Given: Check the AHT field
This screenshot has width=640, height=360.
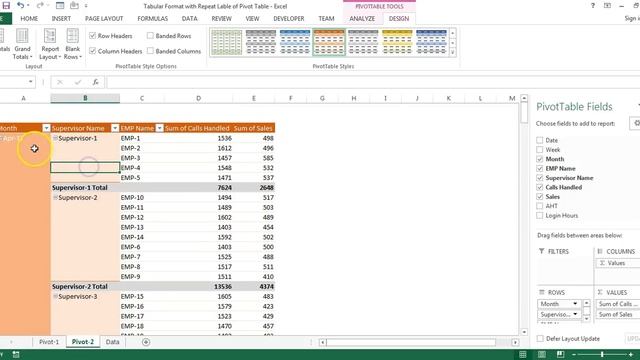Looking at the screenshot, I should [540, 206].
